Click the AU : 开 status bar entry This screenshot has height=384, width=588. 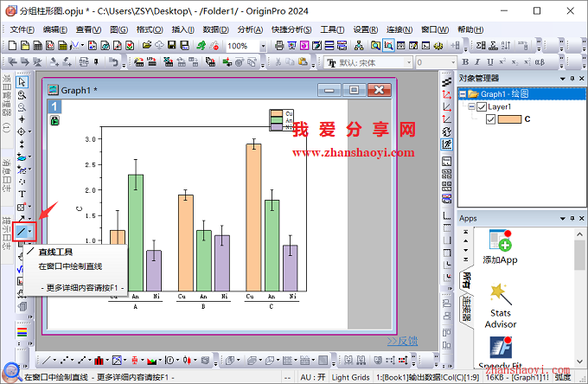click(312, 377)
